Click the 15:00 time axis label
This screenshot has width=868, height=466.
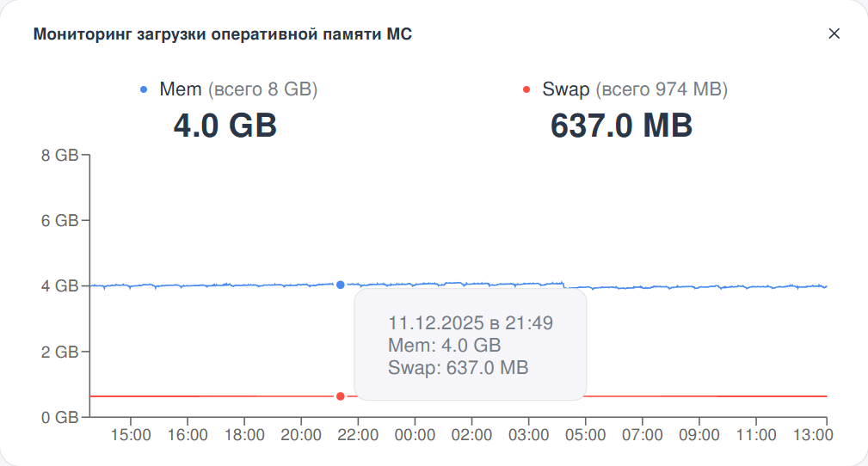[131, 436]
